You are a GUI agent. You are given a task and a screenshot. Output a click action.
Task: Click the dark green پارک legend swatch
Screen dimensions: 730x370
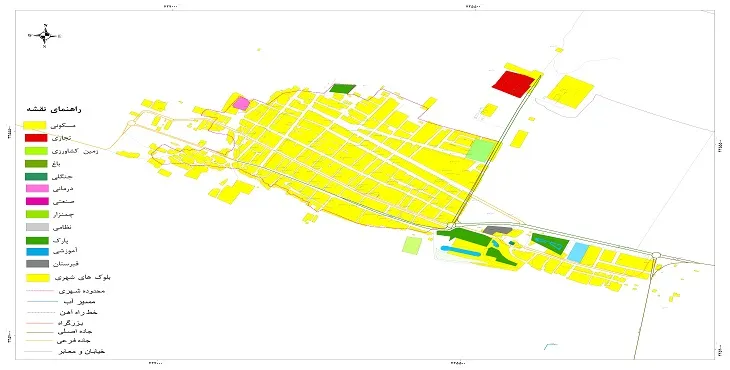coord(36,241)
